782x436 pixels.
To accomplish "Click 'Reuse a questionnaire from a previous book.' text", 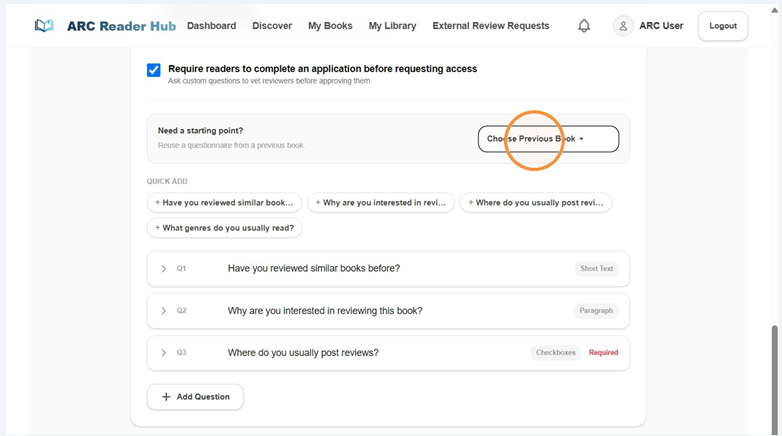I will click(231, 145).
